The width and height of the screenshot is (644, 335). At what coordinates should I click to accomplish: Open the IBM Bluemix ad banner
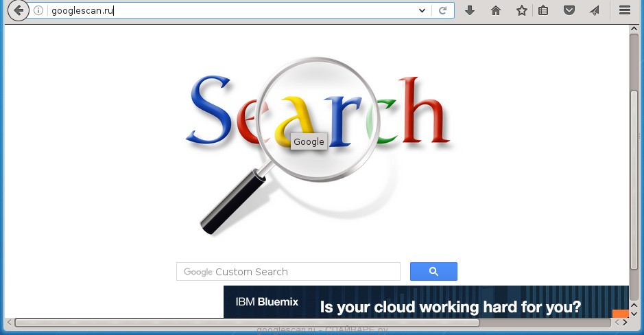425,302
